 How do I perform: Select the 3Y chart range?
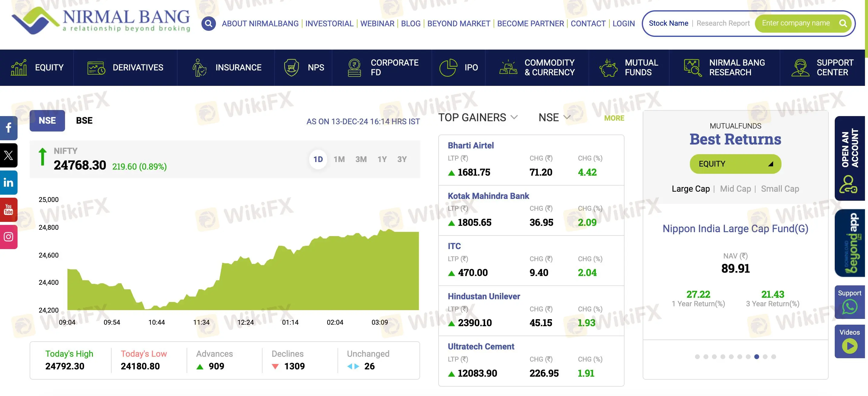(x=402, y=159)
